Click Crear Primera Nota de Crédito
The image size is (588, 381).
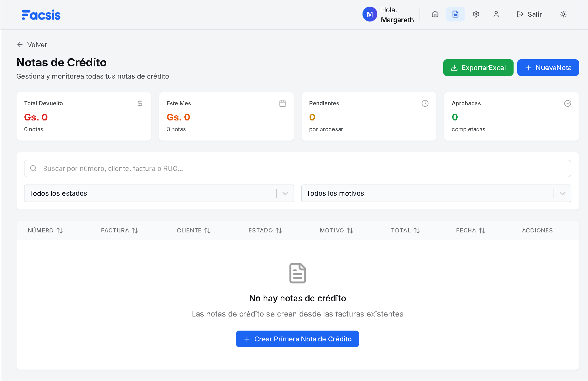(x=297, y=339)
